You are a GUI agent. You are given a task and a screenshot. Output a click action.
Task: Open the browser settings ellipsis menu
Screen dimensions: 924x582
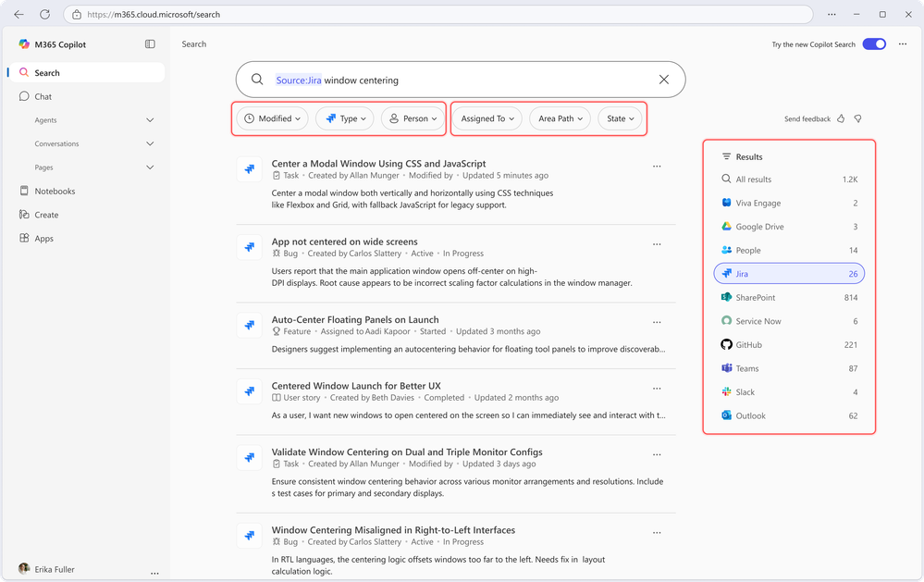[832, 14]
